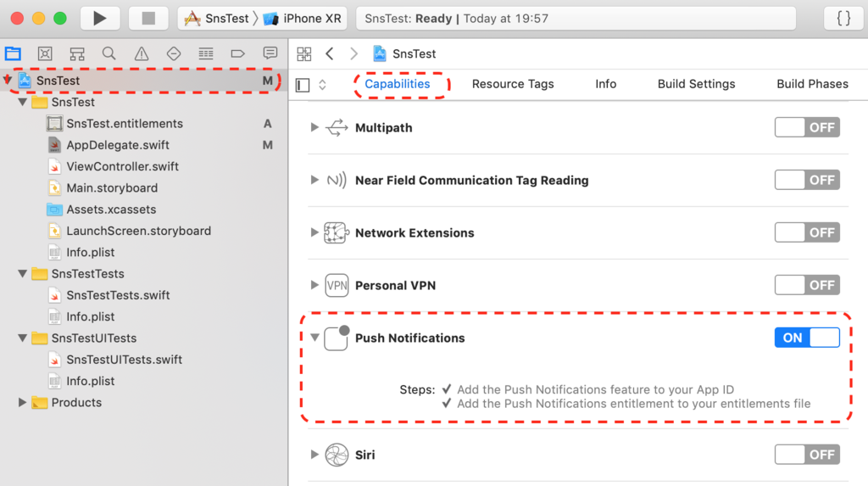Click the Run (play) button

coord(100,19)
